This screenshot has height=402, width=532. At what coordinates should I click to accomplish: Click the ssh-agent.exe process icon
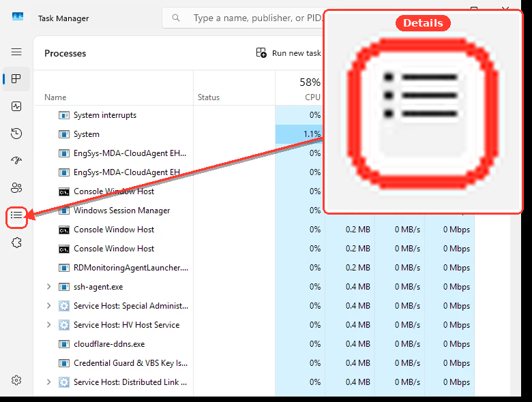click(x=64, y=287)
